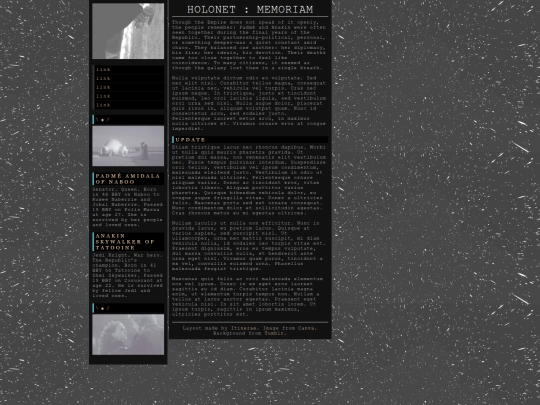Image resolution: width=540 pixels, height=405 pixels.
Task: Click the paragraph starting 'Etiam tristique lacus'
Action: (x=249, y=180)
